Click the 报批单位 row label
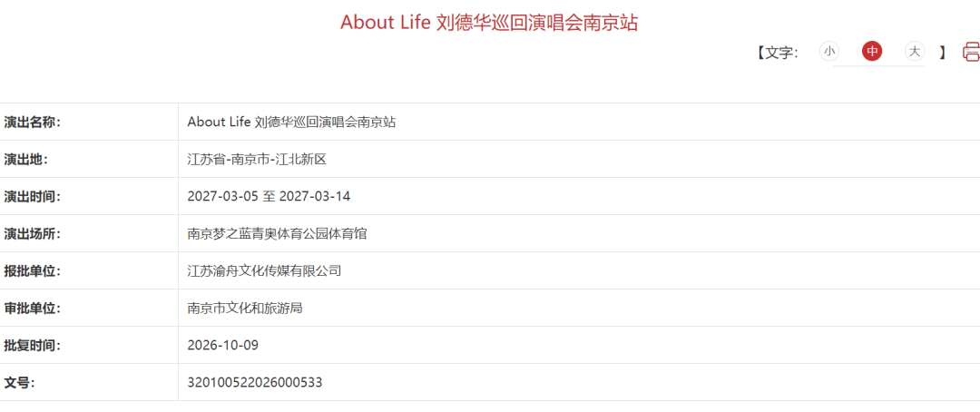 click(33, 270)
